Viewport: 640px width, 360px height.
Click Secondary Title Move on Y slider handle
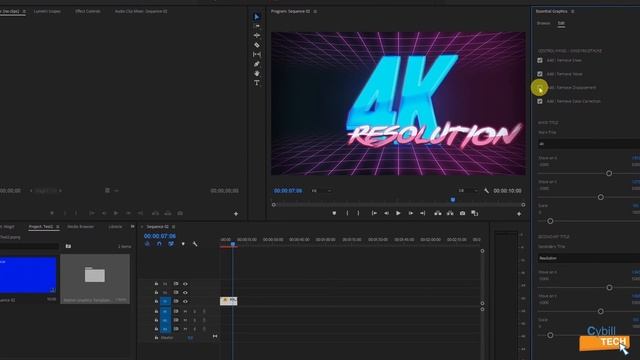600,311
